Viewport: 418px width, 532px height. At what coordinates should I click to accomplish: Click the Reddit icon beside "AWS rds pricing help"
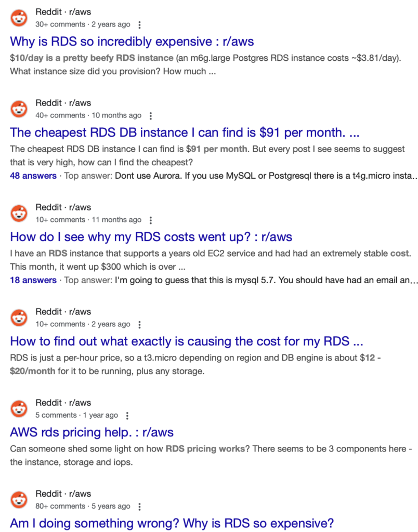(19, 408)
